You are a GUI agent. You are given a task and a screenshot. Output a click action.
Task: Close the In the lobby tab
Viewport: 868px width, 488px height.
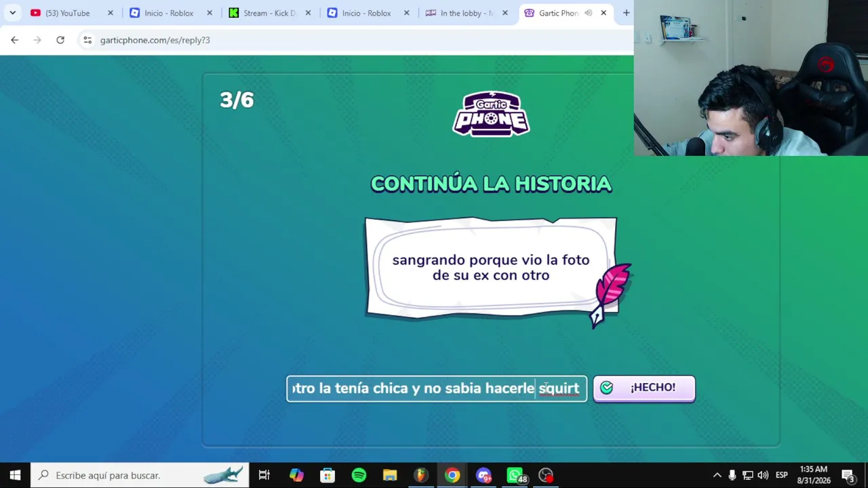click(505, 13)
